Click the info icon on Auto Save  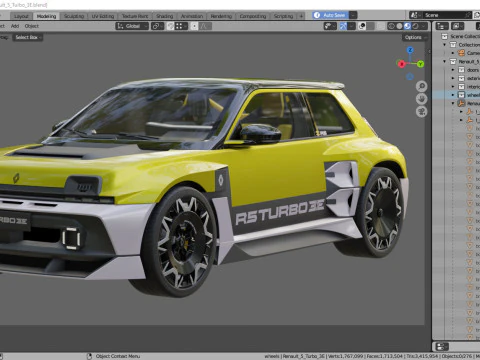317,15
